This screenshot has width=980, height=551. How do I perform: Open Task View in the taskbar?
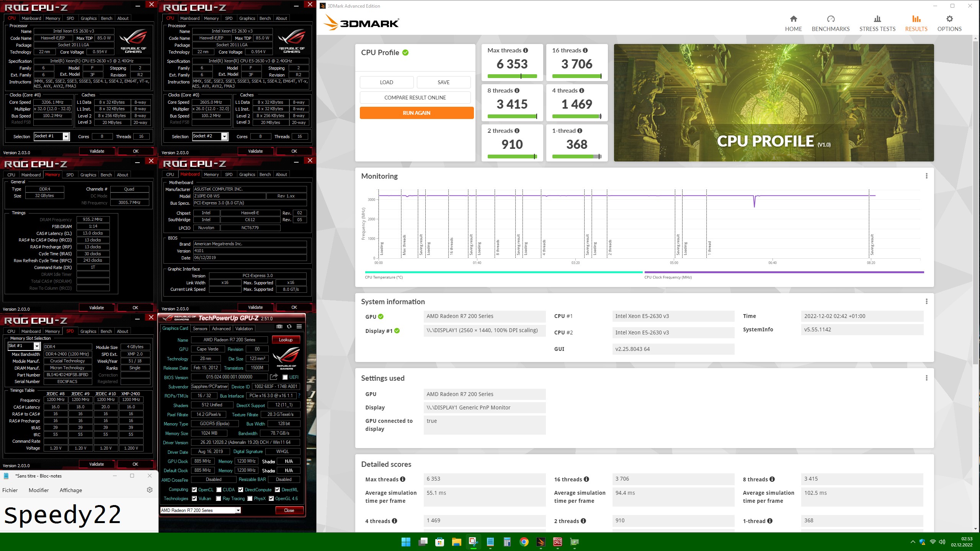point(423,542)
